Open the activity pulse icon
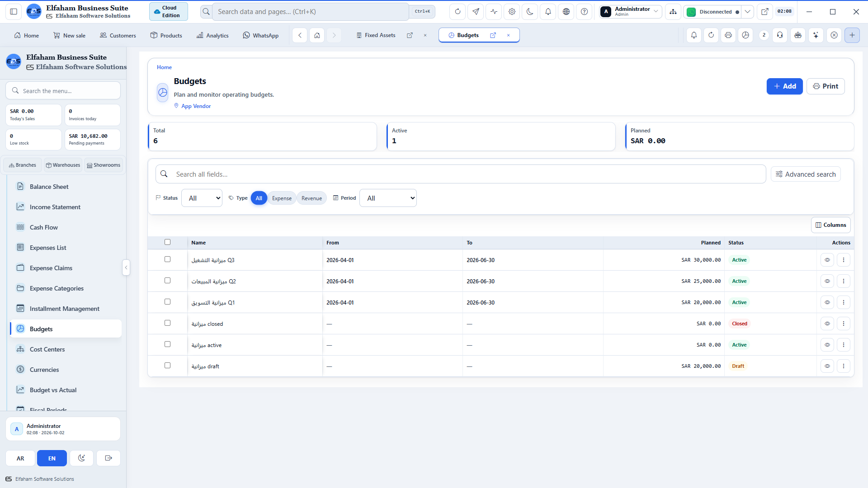This screenshot has width=868, height=488. [494, 12]
